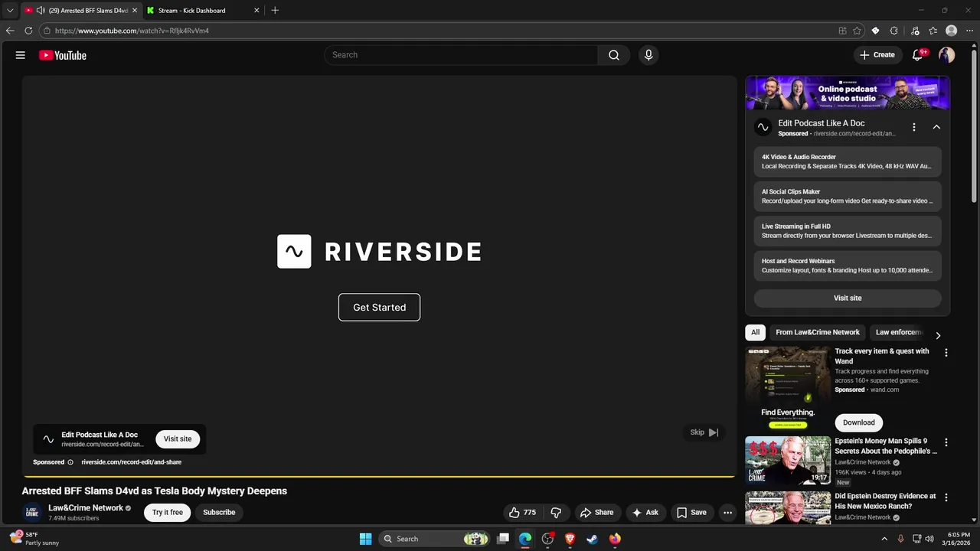Screen dimensions: 980x551
Task: Click the Try it free button
Action: pos(168,512)
